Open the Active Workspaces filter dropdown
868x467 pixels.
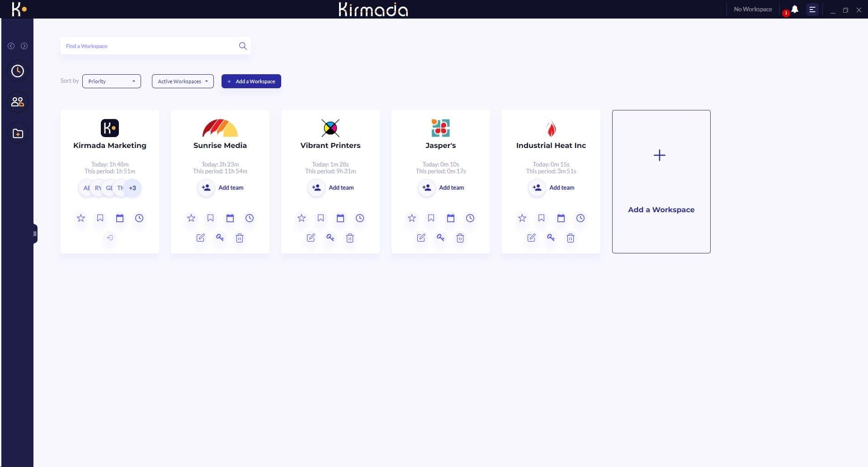(x=183, y=81)
